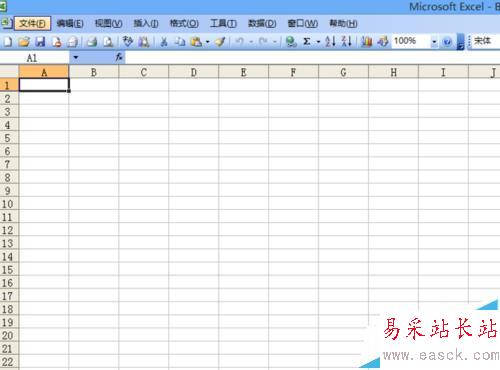
Task: Select row 10 by its header
Action: point(9,203)
